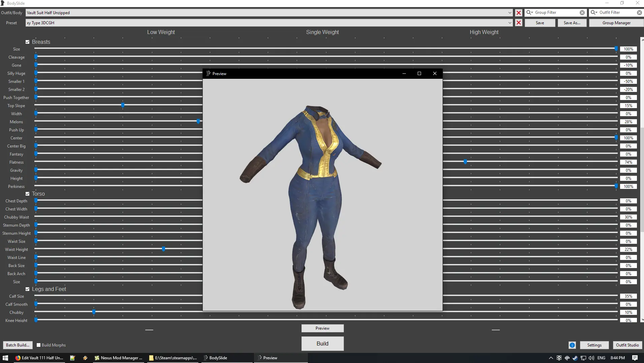Clear the Outfit/Body selection with red X

click(519, 13)
